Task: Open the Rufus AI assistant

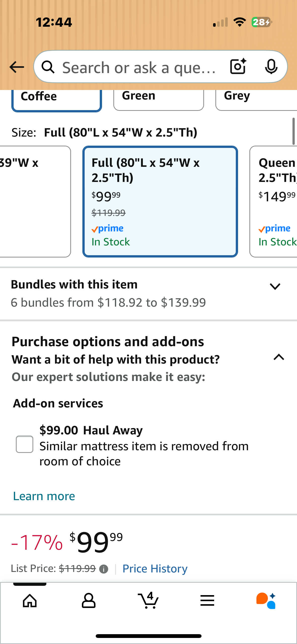Action: tap(266, 601)
